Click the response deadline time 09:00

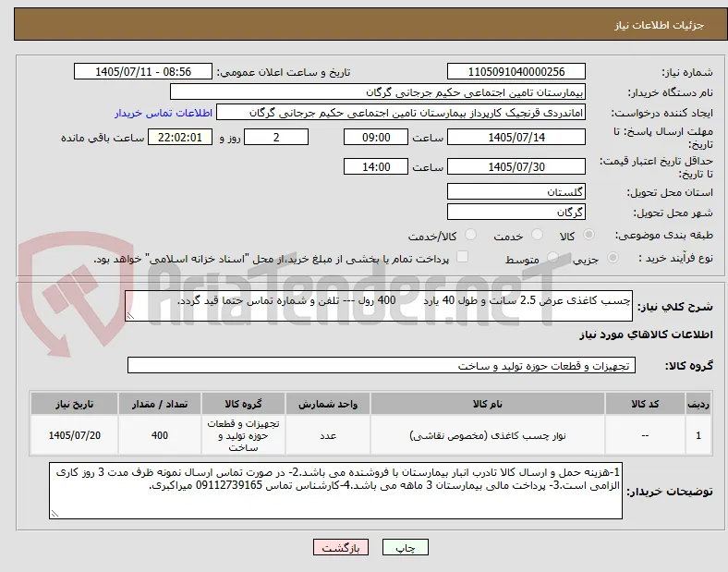point(376,138)
